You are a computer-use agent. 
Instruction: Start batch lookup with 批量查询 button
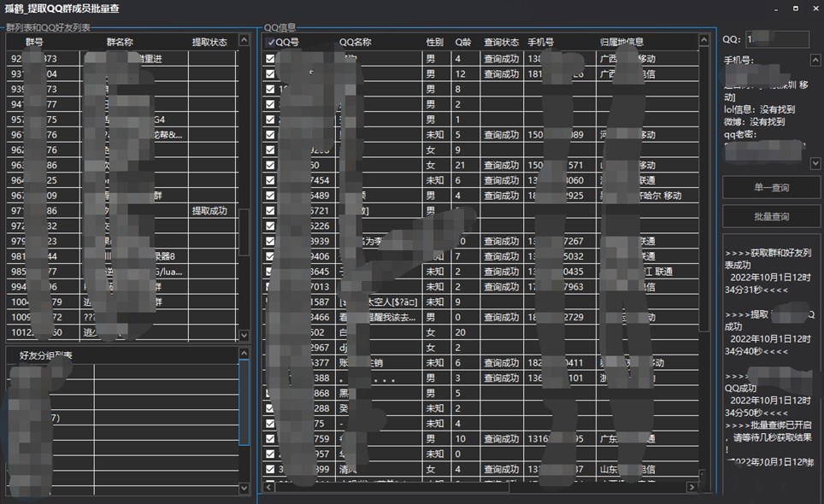pyautogui.click(x=771, y=217)
